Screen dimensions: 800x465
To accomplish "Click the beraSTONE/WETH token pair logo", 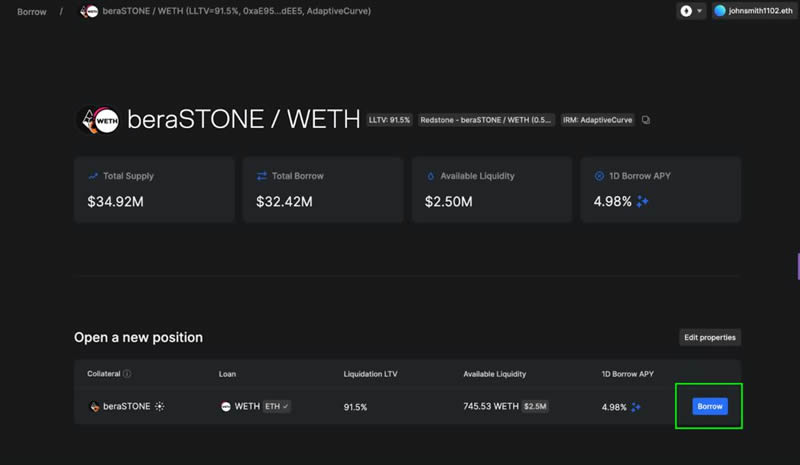I will tap(99, 120).
